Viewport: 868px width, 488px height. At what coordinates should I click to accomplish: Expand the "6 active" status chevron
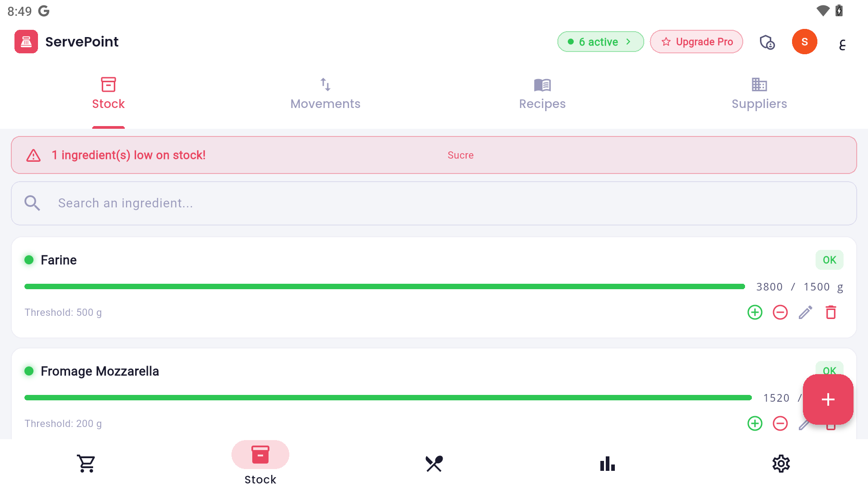pos(629,42)
